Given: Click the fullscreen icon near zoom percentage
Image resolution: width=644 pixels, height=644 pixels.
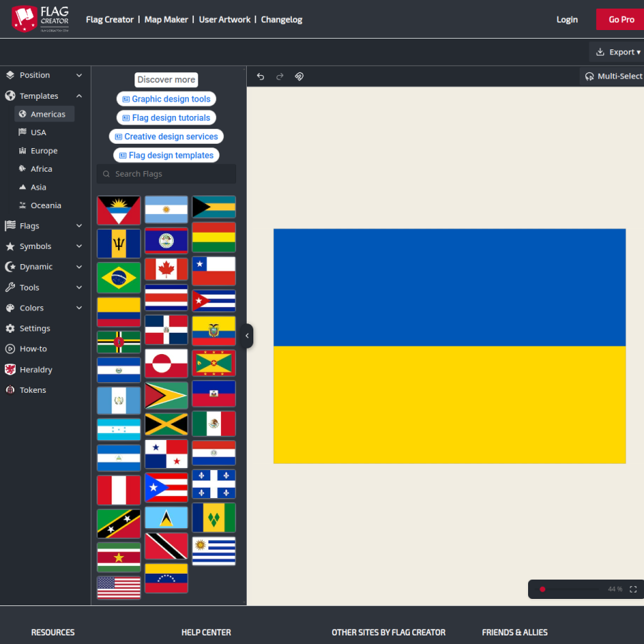Looking at the screenshot, I should (x=633, y=589).
